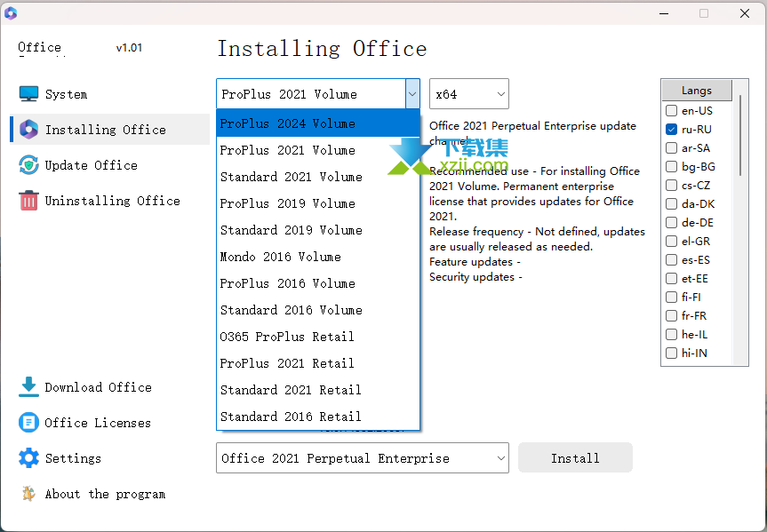Select ProPlus 2024 Volume option
Image resolution: width=767 pixels, height=532 pixels.
pyautogui.click(x=318, y=123)
